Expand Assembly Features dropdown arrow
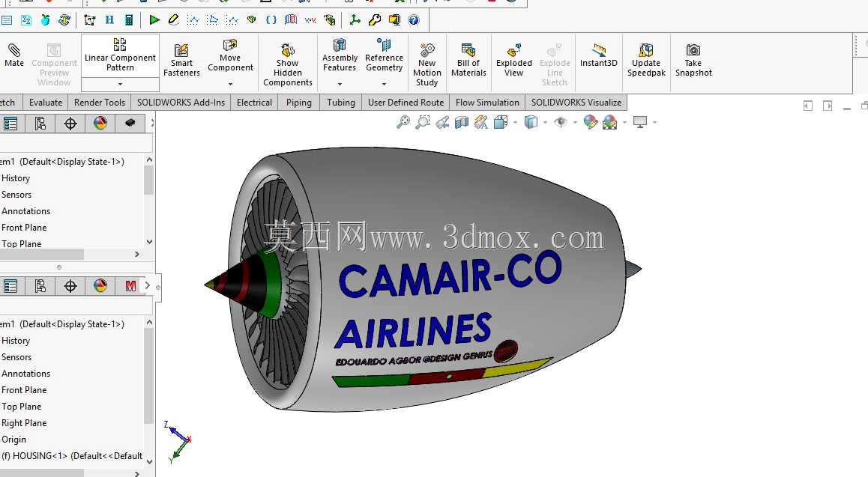The height and width of the screenshot is (477, 868). (340, 84)
